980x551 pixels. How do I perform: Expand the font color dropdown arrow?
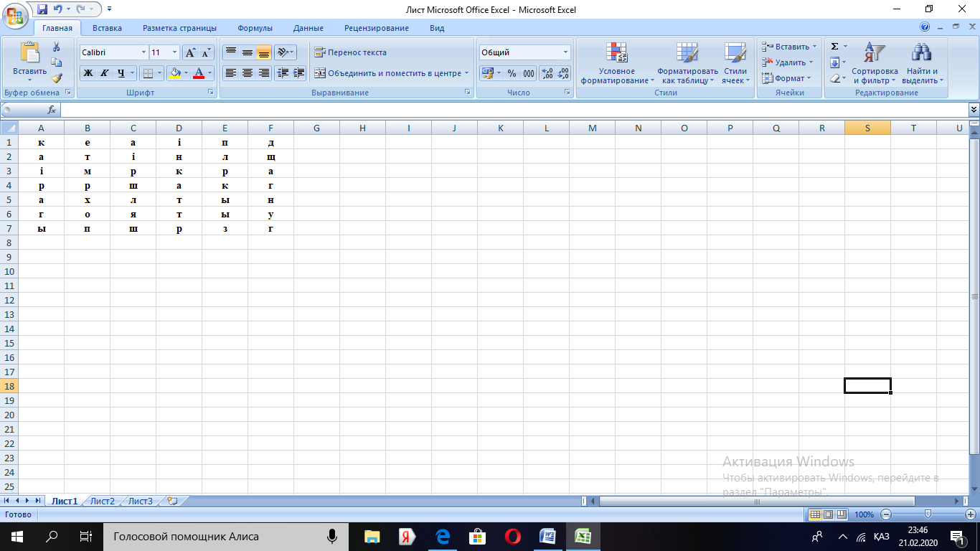pos(209,73)
